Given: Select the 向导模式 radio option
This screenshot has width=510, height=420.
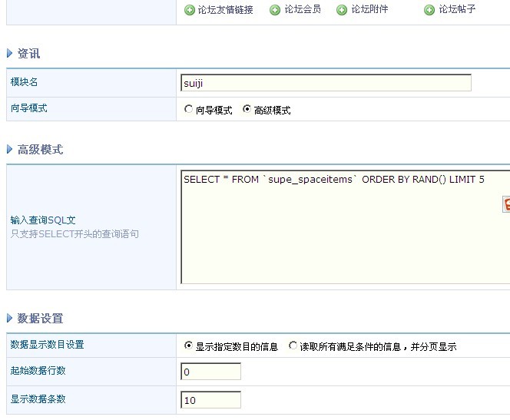Looking at the screenshot, I should tap(189, 110).
